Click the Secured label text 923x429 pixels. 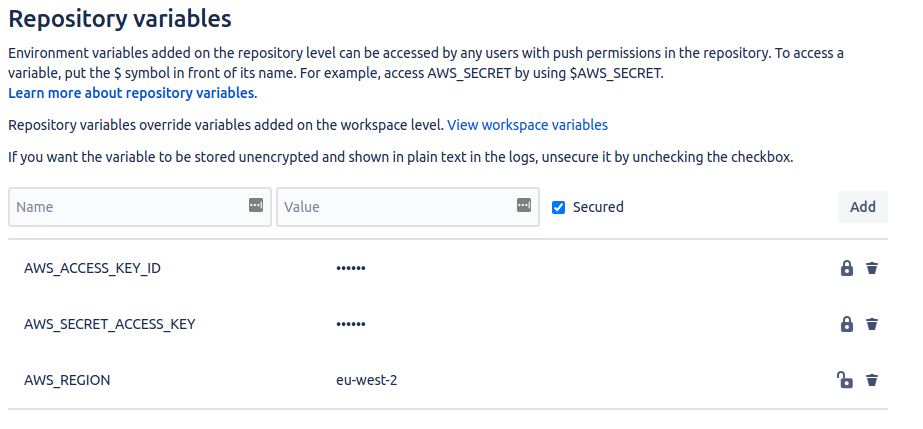click(x=598, y=207)
